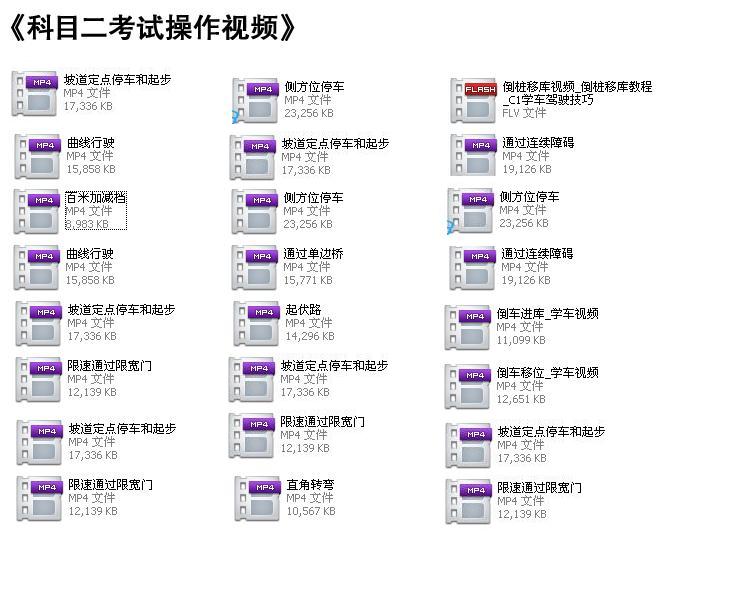The width and height of the screenshot is (747, 595).
Task: Open the 通过单边桥 video file icon
Action: (255, 268)
